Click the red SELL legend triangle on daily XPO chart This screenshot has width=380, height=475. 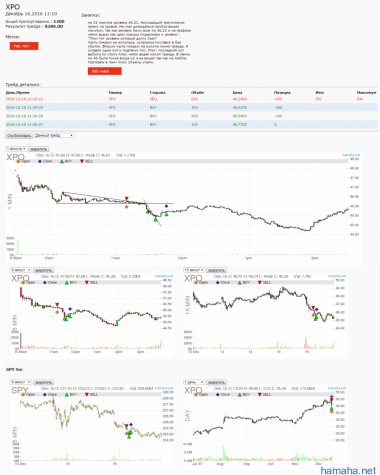tap(260, 394)
